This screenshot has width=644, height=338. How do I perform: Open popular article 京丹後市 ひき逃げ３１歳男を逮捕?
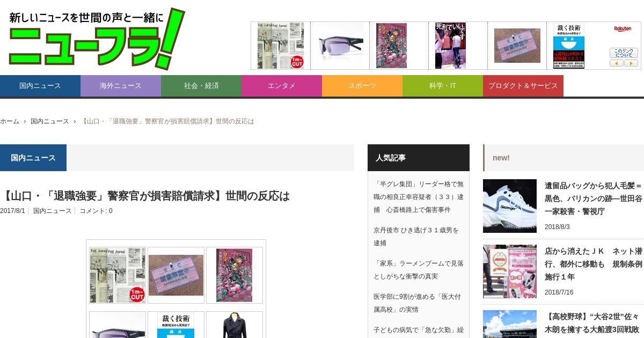tap(416, 237)
